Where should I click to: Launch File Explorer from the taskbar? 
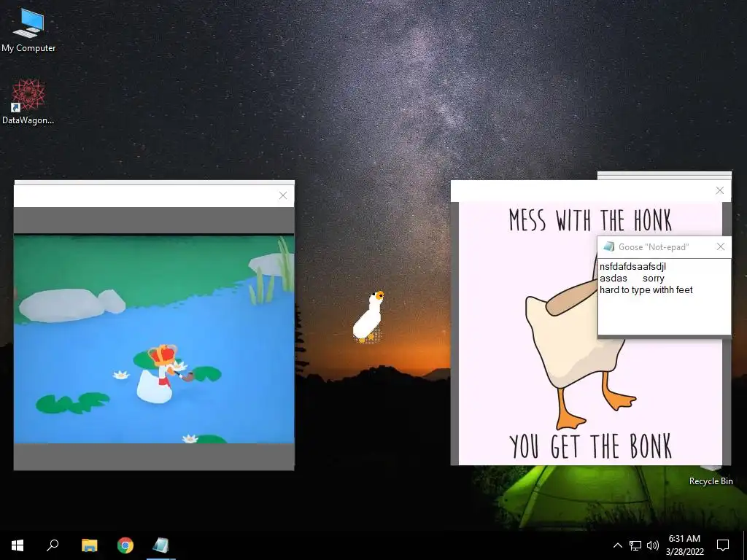(x=89, y=545)
